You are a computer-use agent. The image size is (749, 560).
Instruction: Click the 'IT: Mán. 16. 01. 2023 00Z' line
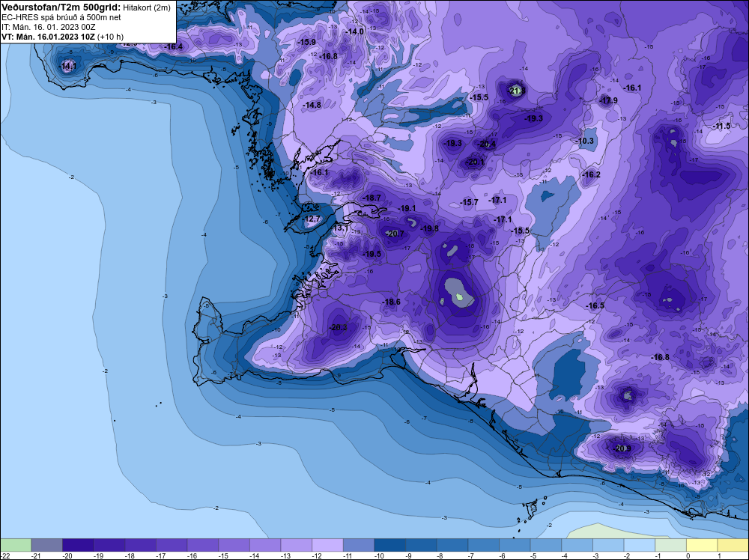point(48,27)
